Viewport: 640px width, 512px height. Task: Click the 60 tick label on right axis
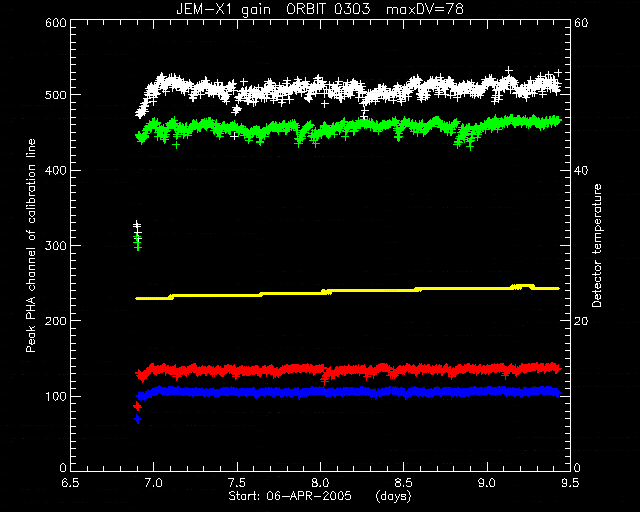pos(581,23)
